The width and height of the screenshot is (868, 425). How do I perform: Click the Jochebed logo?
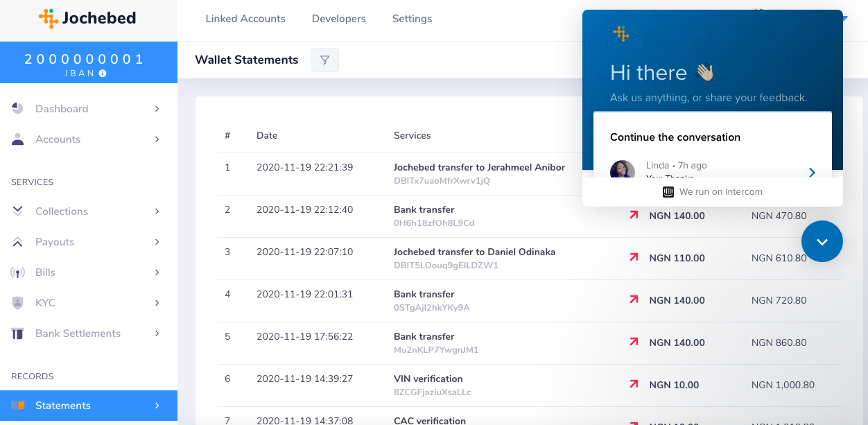pyautogui.click(x=87, y=18)
